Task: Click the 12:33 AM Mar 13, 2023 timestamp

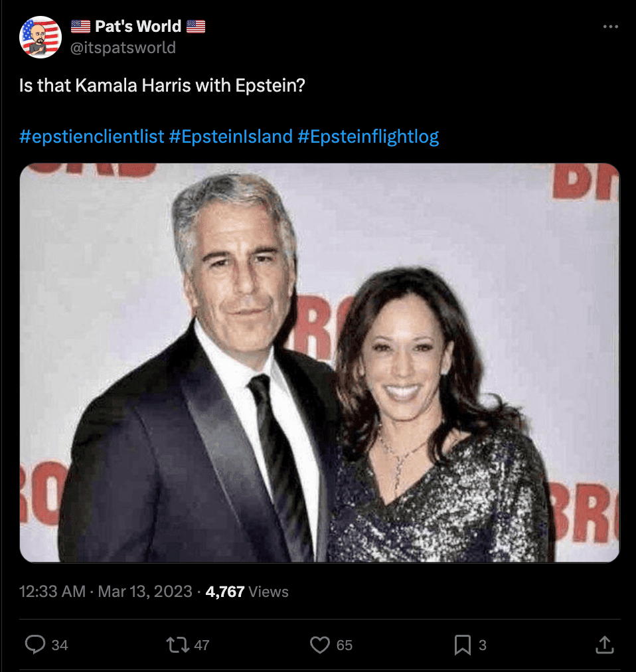Action: tap(106, 591)
